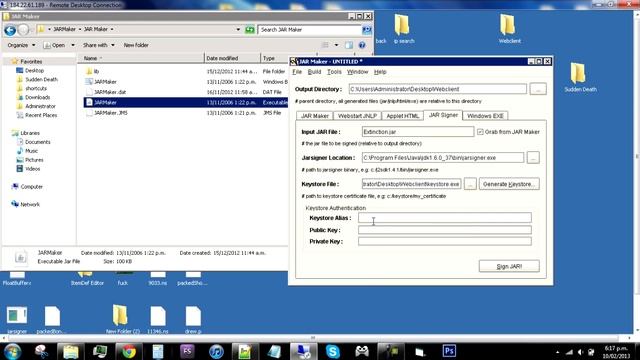Select jarsigner desktop icon
The image size is (640, 360).
click(x=17, y=320)
